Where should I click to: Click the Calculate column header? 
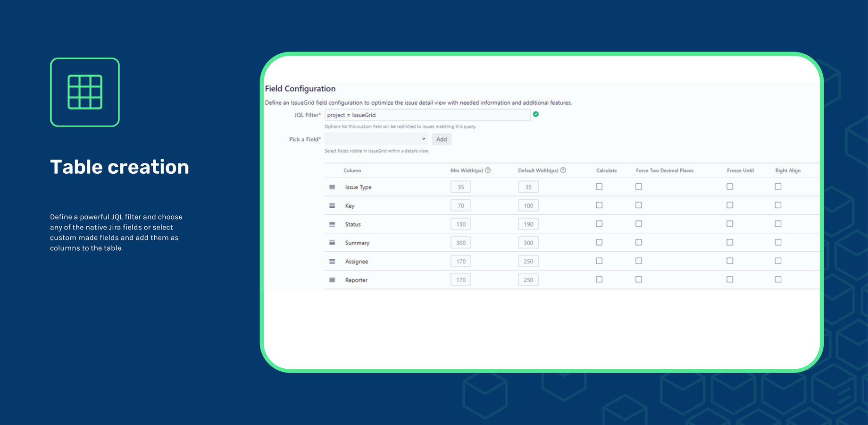point(607,170)
